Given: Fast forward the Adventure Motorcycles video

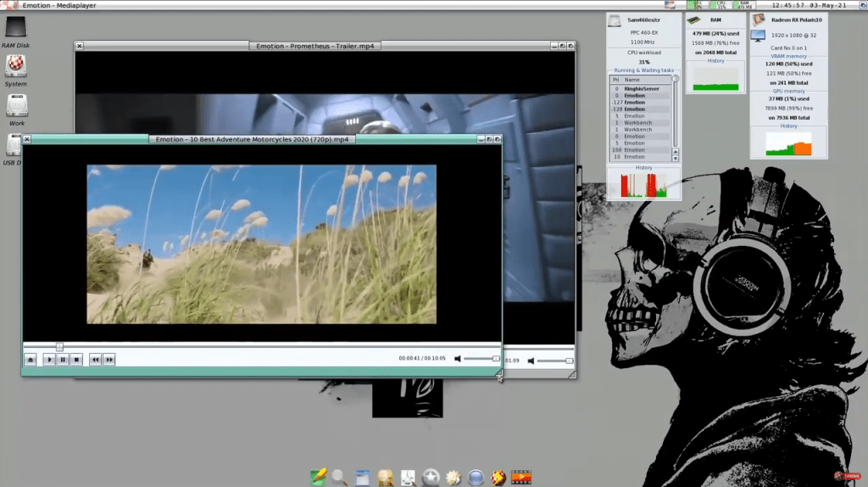Looking at the screenshot, I should click(x=108, y=360).
